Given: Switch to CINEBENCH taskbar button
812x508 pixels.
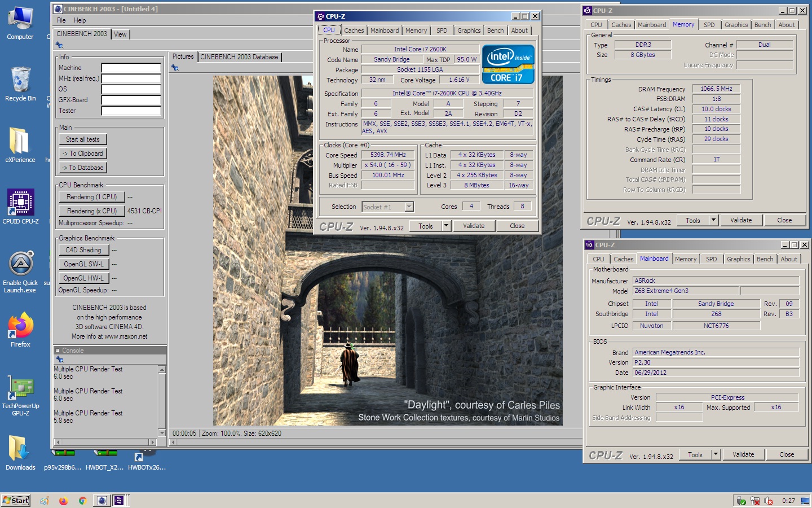Looking at the screenshot, I should pyautogui.click(x=101, y=501).
